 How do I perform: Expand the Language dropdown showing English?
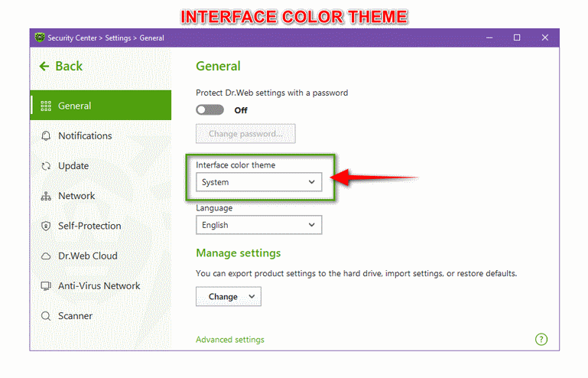258,225
